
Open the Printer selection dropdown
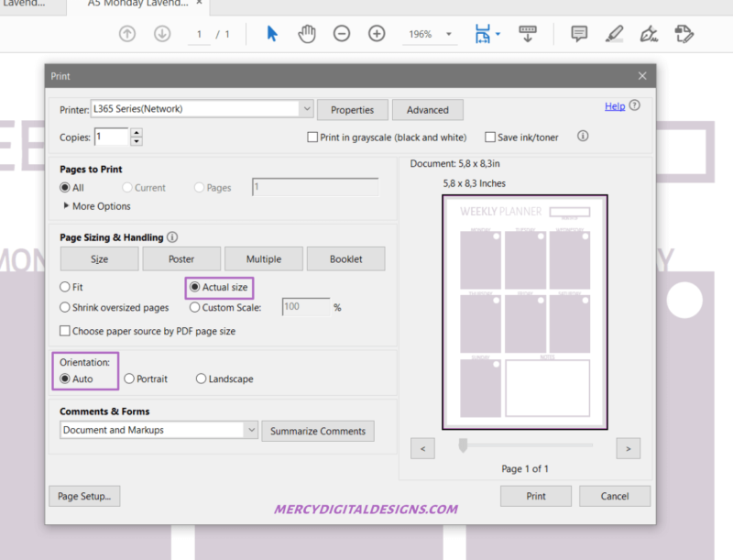(308, 108)
